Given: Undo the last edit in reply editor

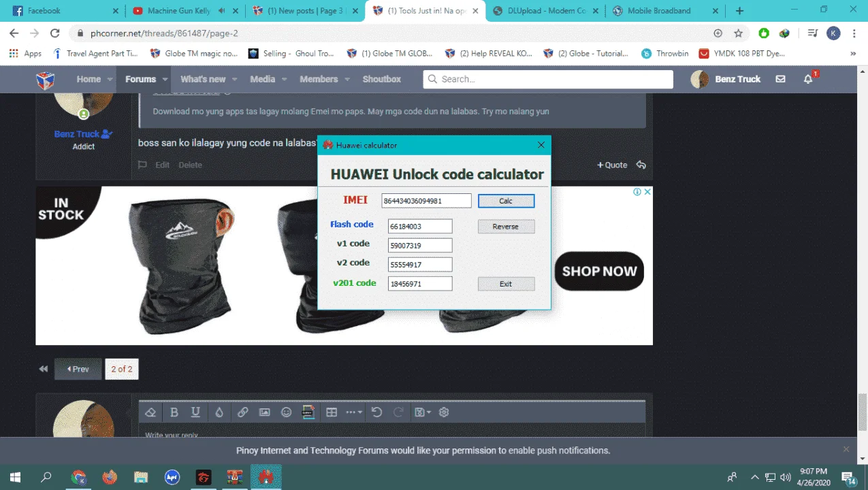Looking at the screenshot, I should (376, 412).
